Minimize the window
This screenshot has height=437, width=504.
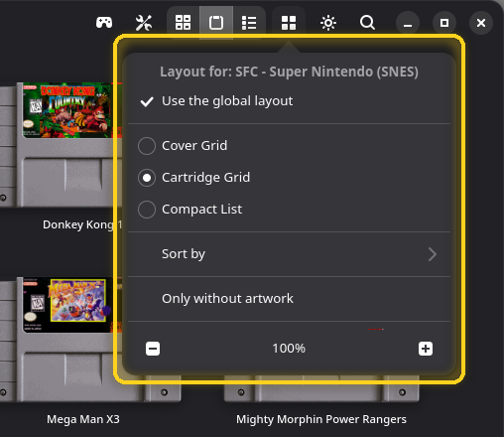pyautogui.click(x=408, y=23)
